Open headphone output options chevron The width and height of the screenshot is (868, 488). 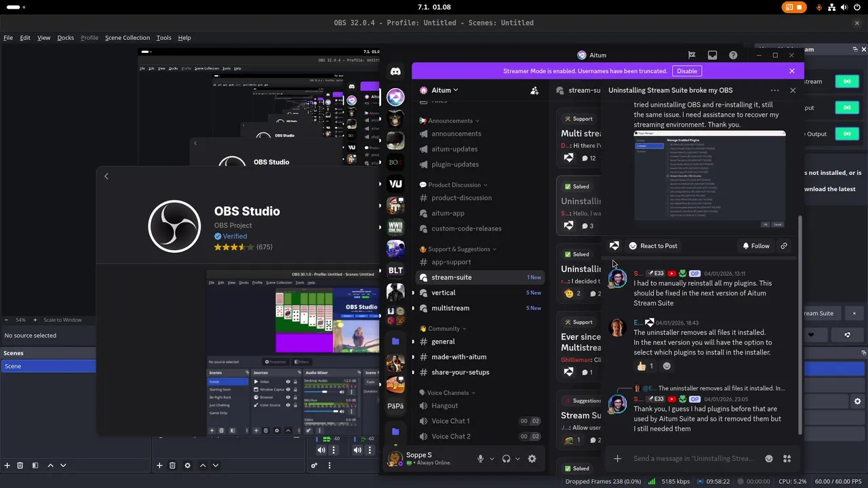(x=517, y=459)
